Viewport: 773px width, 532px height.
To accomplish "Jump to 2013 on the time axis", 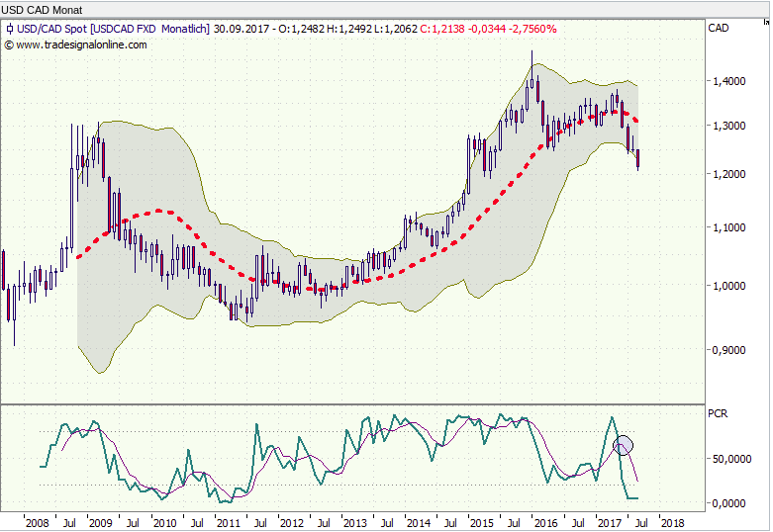I will click(354, 521).
